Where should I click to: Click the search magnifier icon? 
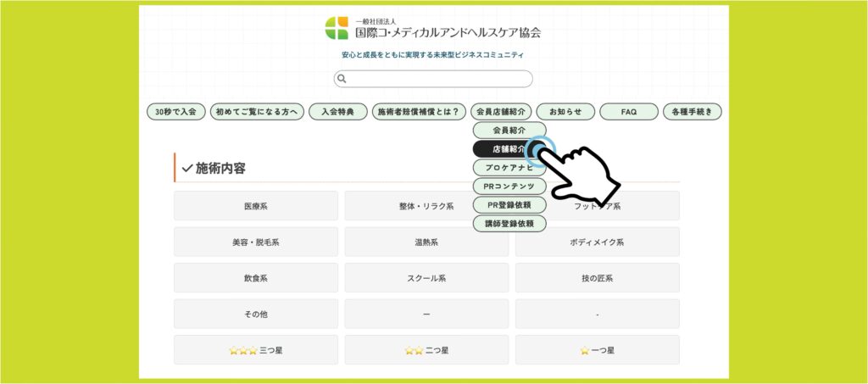(x=342, y=79)
